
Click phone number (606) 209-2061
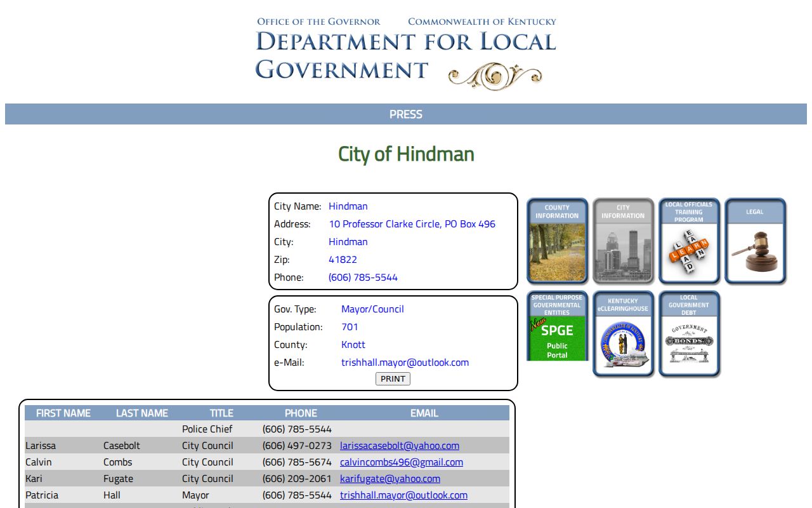pos(297,479)
